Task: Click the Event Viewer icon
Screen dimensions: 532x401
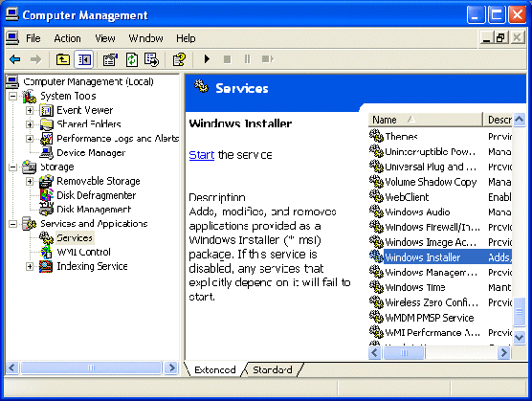Action: pos(47,111)
